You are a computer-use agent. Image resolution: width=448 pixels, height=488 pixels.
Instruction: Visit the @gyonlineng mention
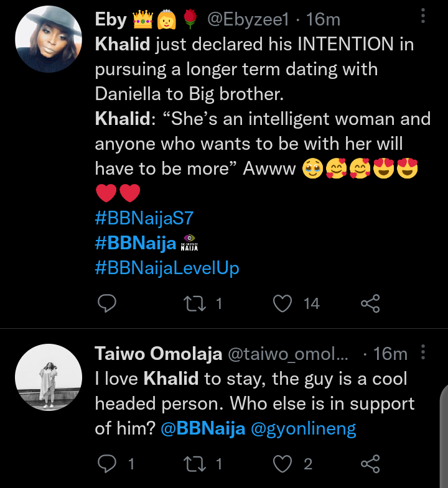tap(303, 429)
